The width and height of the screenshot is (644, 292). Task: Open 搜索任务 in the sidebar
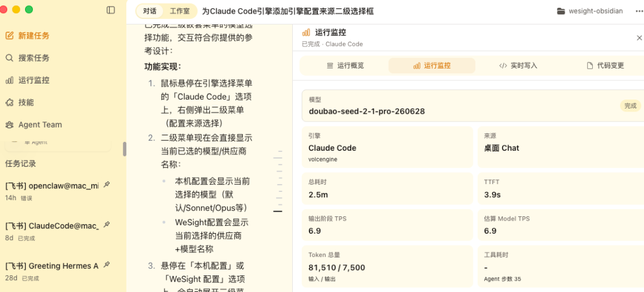point(33,58)
